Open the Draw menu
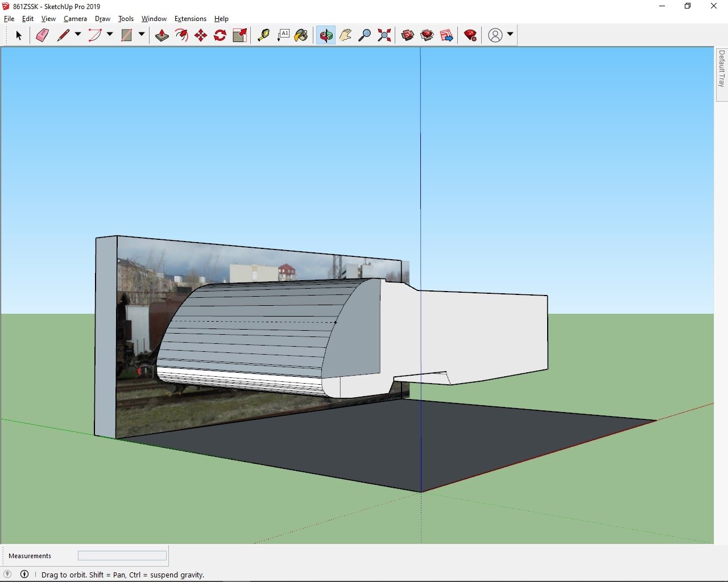The height and width of the screenshot is (582, 728). [102, 19]
